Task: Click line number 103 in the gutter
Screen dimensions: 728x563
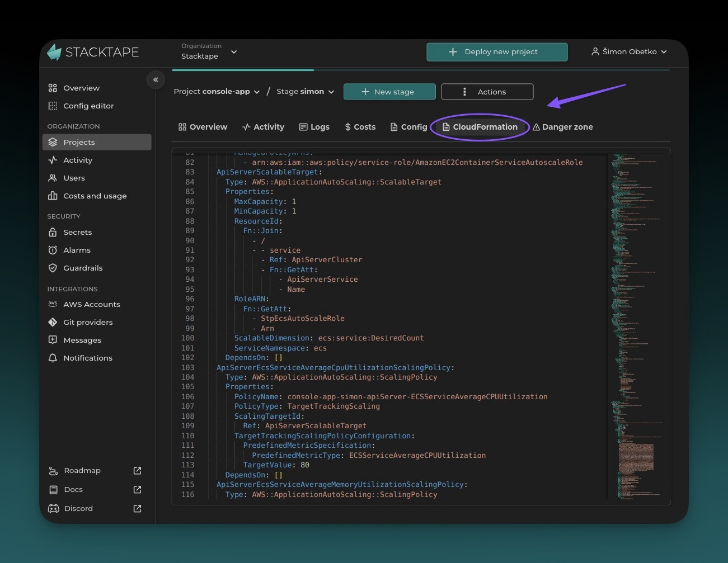Action: [x=187, y=367]
